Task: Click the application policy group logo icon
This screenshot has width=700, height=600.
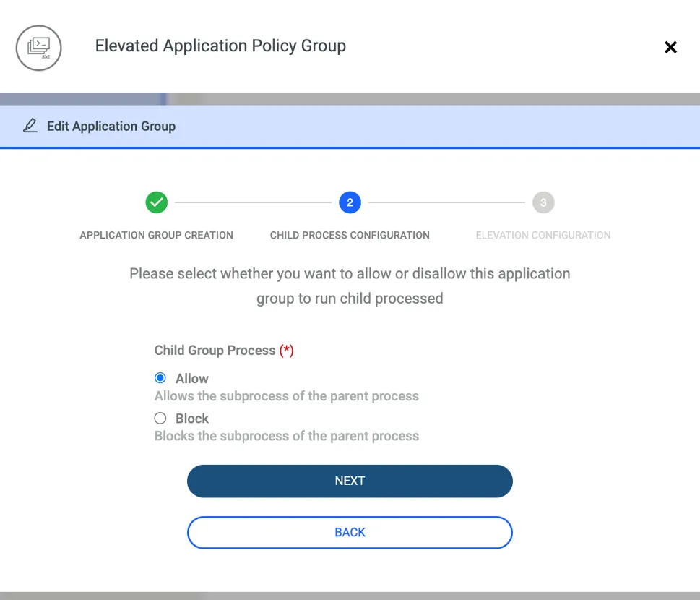Action: click(39, 48)
